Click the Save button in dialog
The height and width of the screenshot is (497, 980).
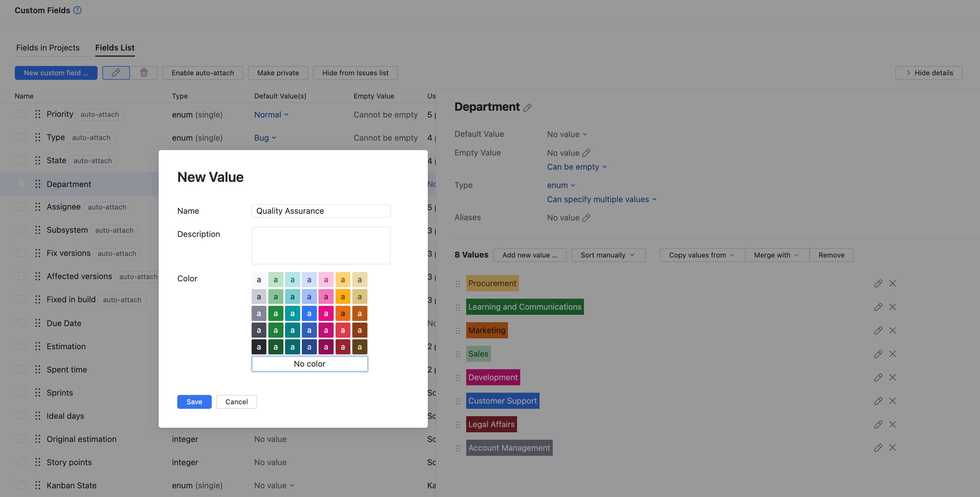click(x=194, y=402)
